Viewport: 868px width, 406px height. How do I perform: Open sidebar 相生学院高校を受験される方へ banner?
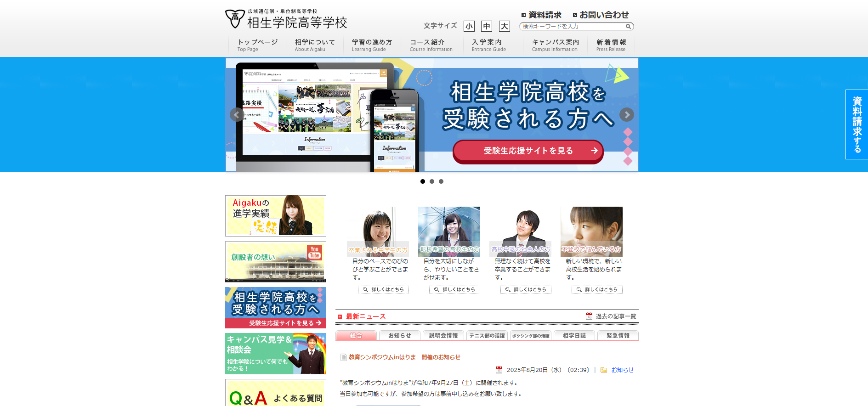pos(276,308)
